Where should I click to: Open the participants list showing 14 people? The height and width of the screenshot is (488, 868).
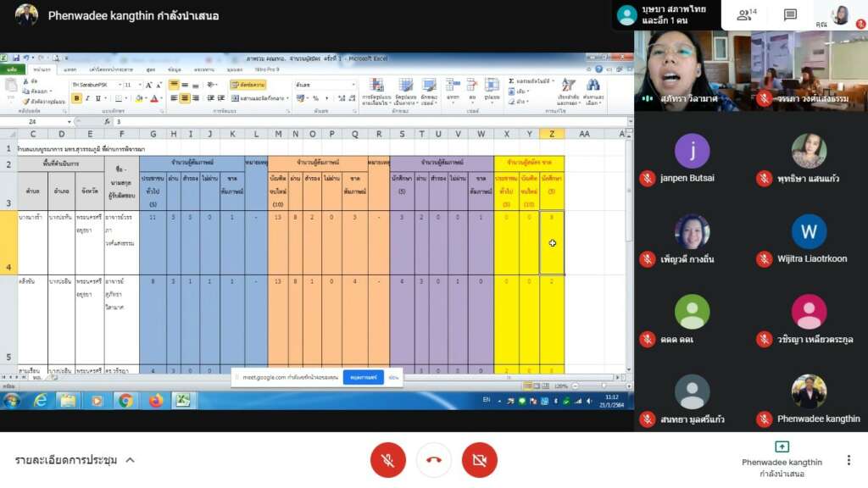point(746,15)
